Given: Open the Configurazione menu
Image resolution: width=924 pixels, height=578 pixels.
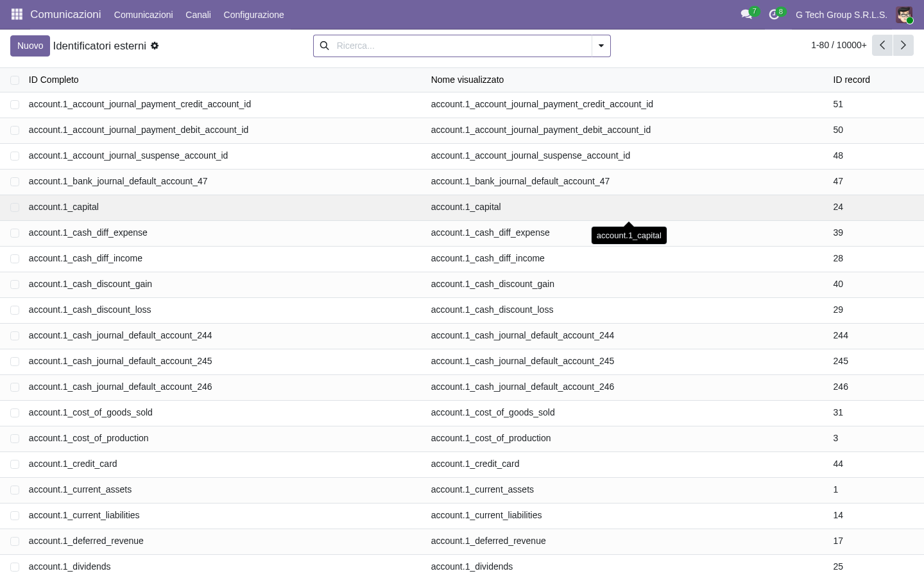Looking at the screenshot, I should [x=253, y=14].
